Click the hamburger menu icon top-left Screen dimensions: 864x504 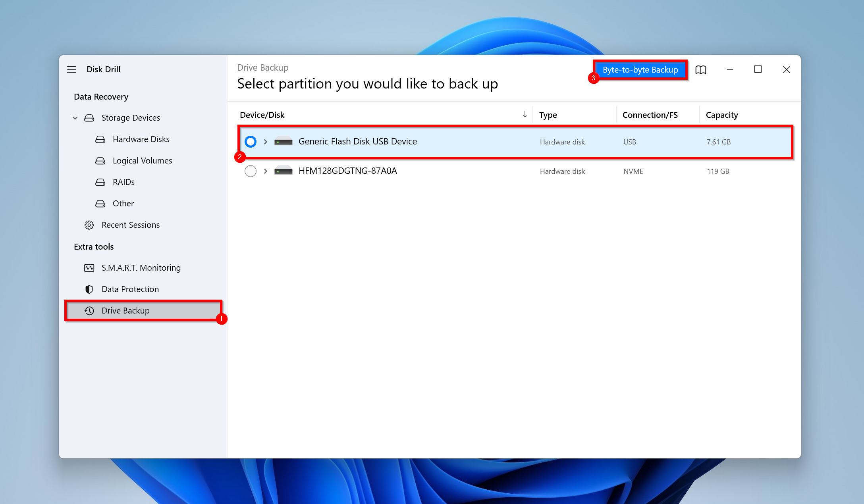[x=72, y=69]
